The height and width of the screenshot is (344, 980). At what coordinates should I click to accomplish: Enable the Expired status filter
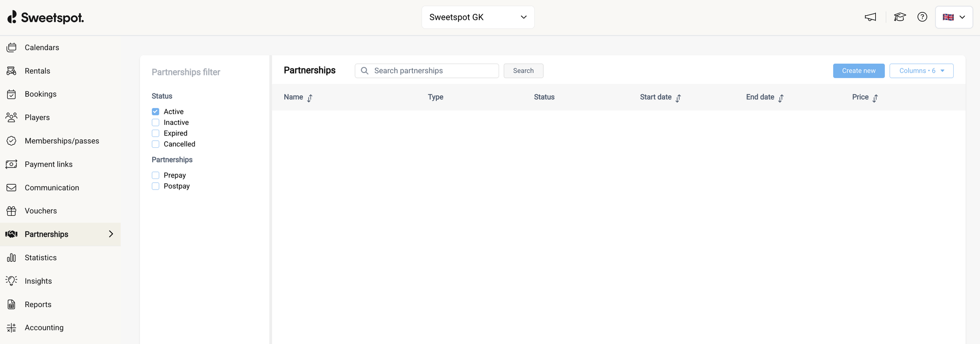[x=156, y=133]
